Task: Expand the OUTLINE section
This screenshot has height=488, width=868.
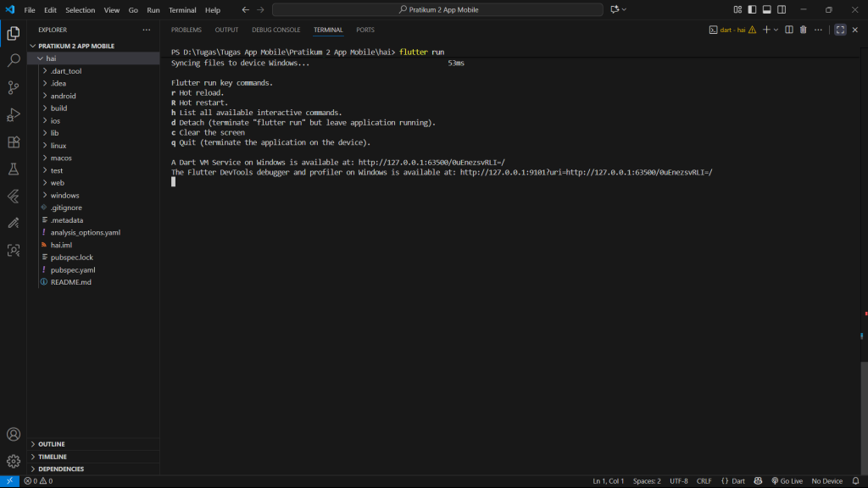Action: tap(52, 444)
